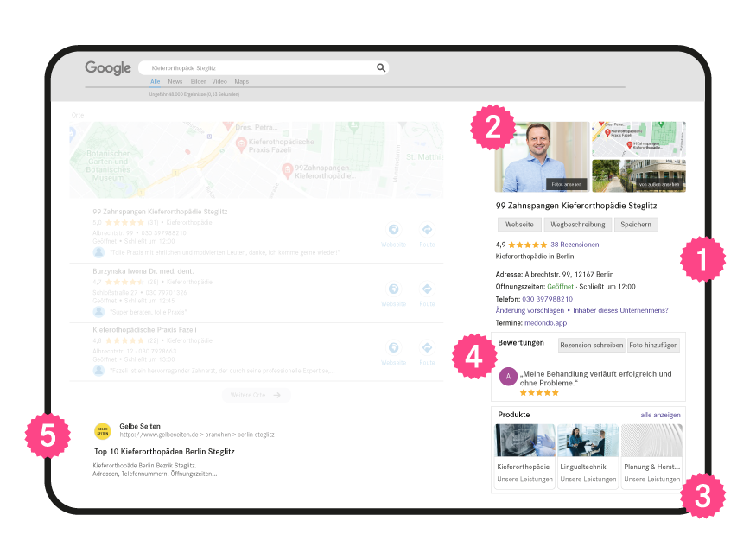Image resolution: width=756 pixels, height=553 pixels.
Task: Click the Speichern button
Action: coord(635,225)
